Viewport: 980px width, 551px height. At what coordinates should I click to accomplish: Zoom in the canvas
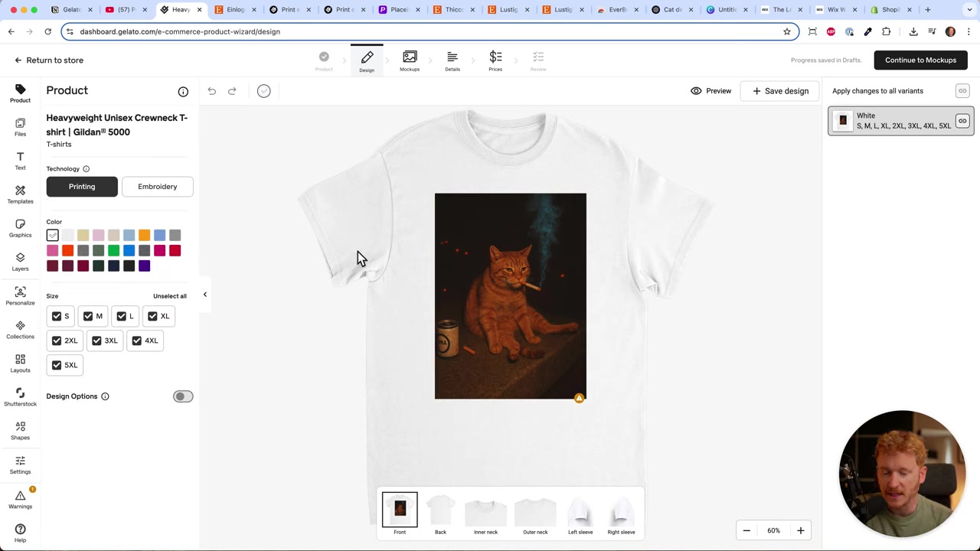(x=800, y=530)
